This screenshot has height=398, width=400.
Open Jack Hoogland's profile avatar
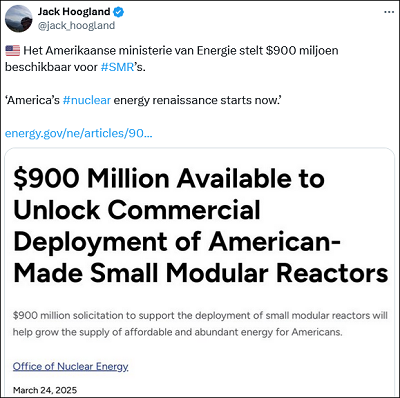click(19, 19)
